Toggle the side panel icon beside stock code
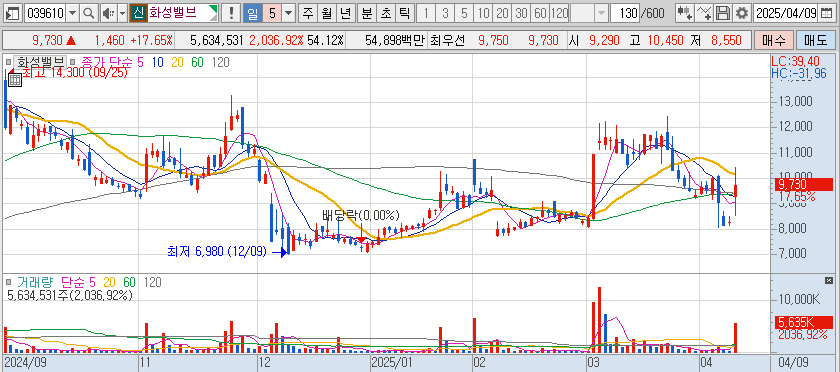Image resolution: width=840 pixels, height=372 pixels. [x=13, y=13]
